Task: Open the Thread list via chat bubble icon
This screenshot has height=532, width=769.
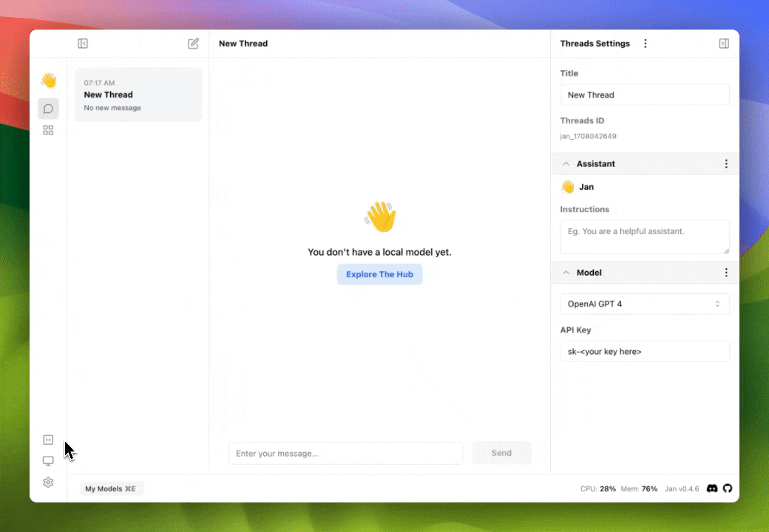Action: click(x=48, y=109)
